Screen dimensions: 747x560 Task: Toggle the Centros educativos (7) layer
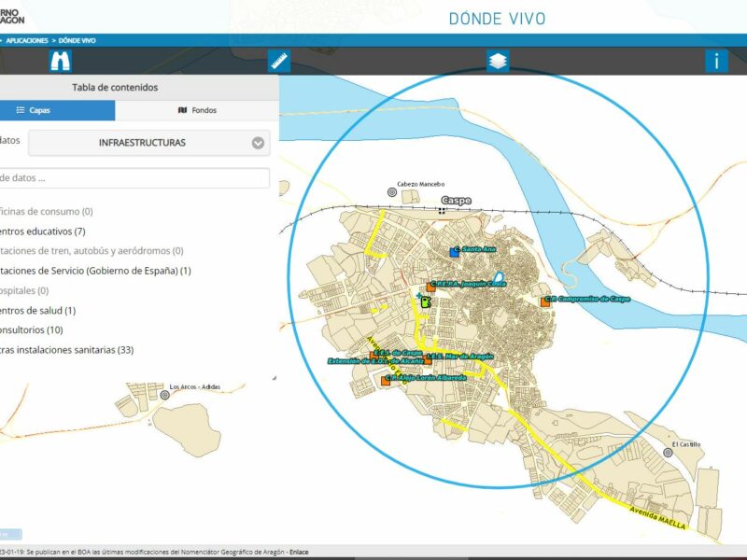(42, 231)
